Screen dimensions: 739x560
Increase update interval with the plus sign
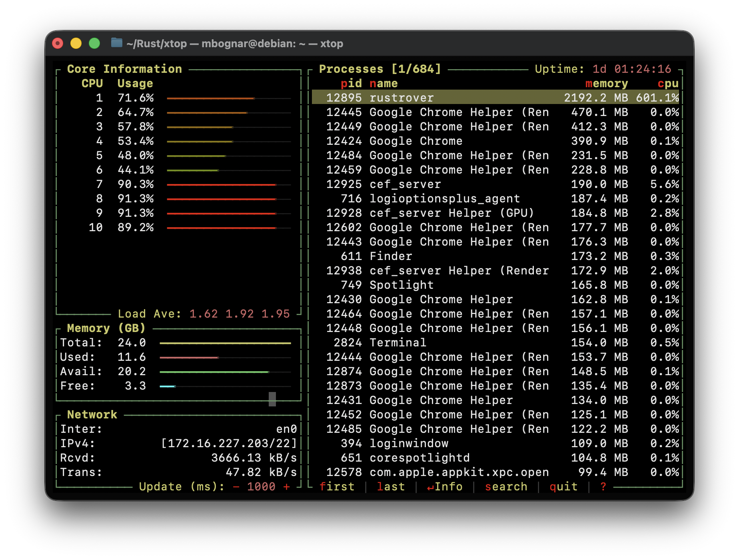coord(287,486)
